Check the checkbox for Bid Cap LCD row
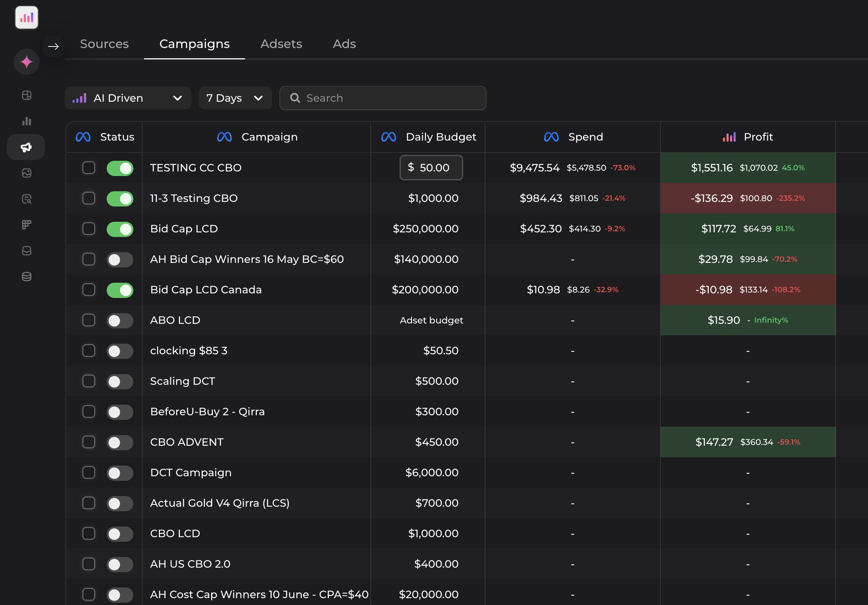This screenshot has height=605, width=868. (89, 229)
